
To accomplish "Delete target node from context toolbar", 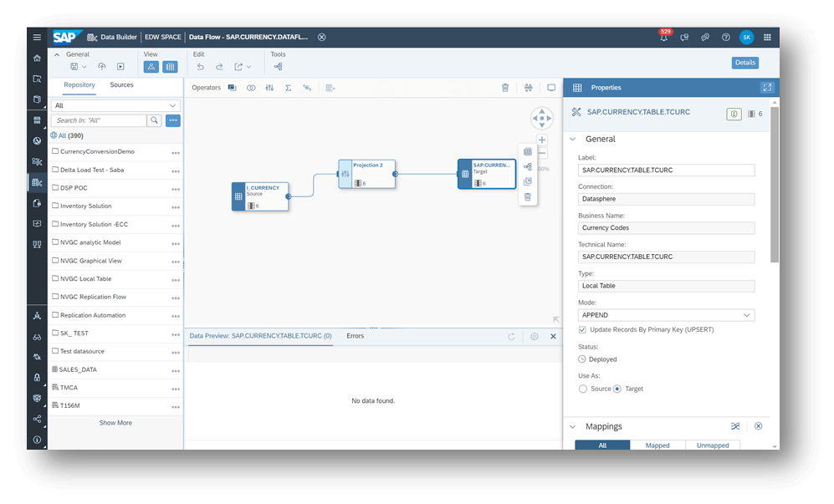I will (528, 196).
